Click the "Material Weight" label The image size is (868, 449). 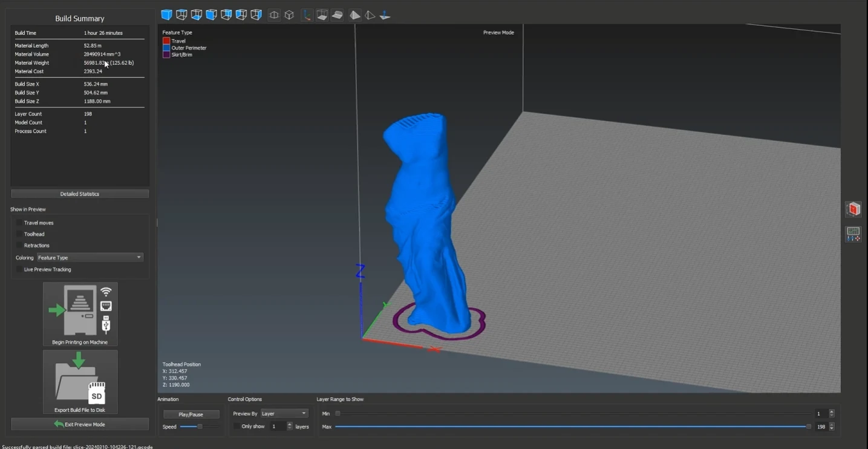tap(32, 63)
